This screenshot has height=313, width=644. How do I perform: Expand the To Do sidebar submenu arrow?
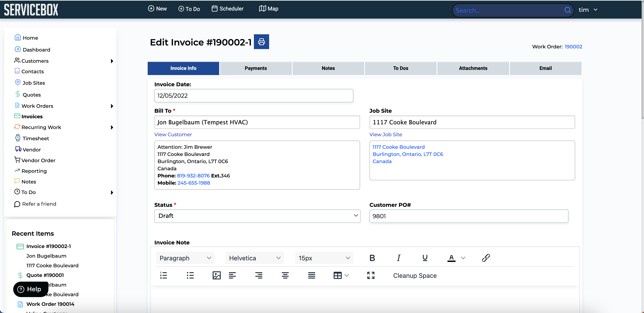pos(112,192)
